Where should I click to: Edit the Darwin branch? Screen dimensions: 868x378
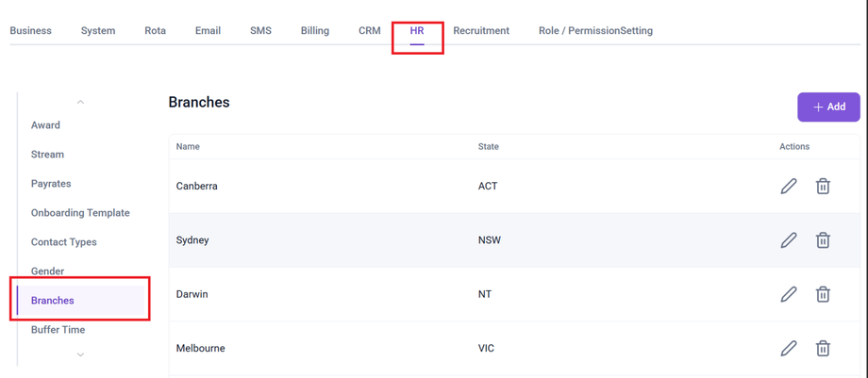[789, 294]
